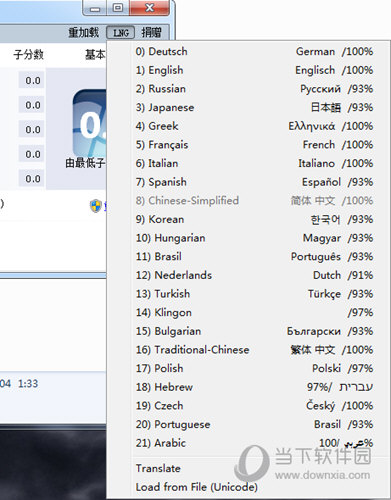Click the Windows security shield icon
Screen dimensions: 391x500
click(x=96, y=206)
